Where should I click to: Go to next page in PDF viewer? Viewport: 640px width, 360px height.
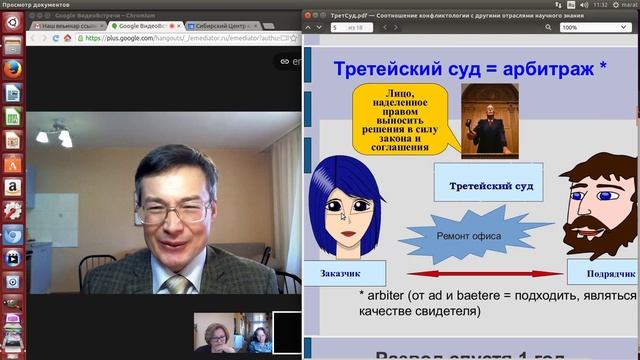coord(319,27)
